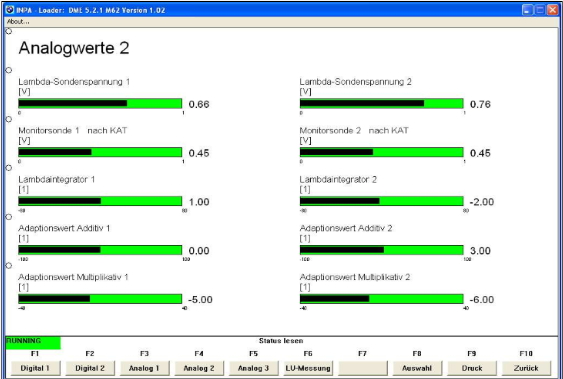
Task: Click Lambdaintegrator 2 bar gauge
Action: click(382, 201)
